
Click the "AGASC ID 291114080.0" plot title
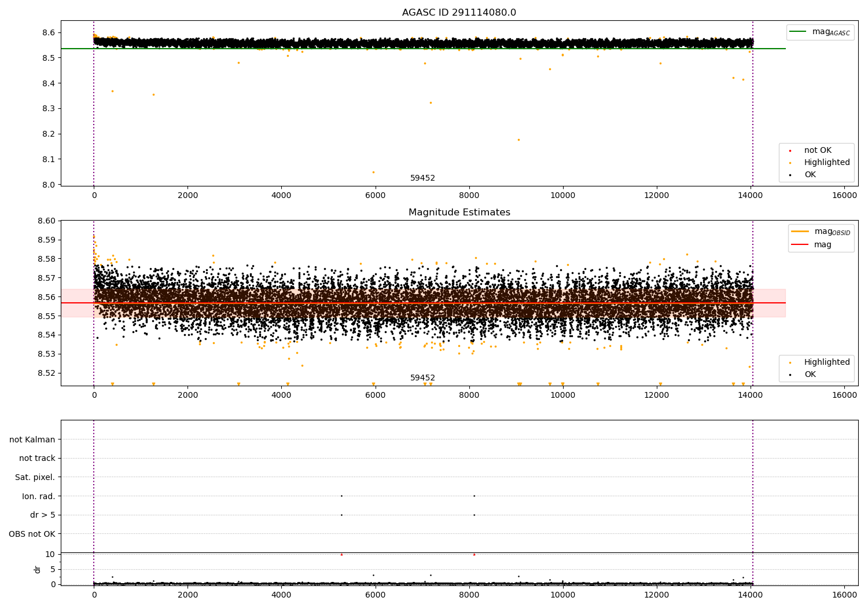[459, 13]
